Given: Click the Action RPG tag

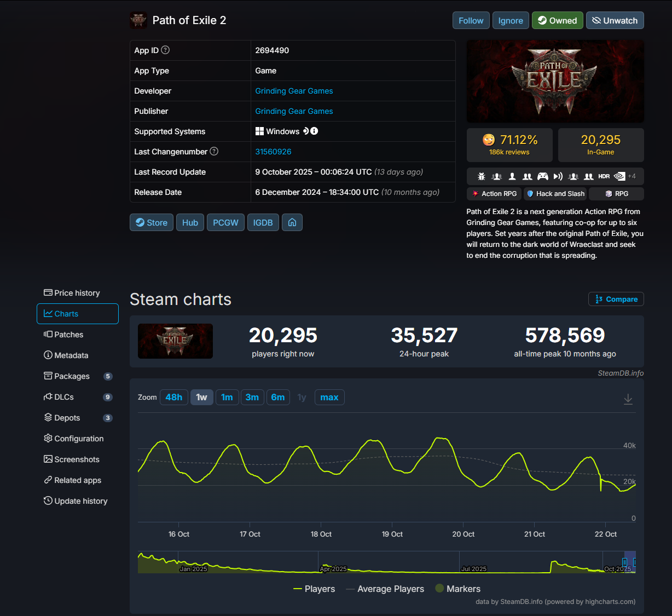Looking at the screenshot, I should (494, 194).
